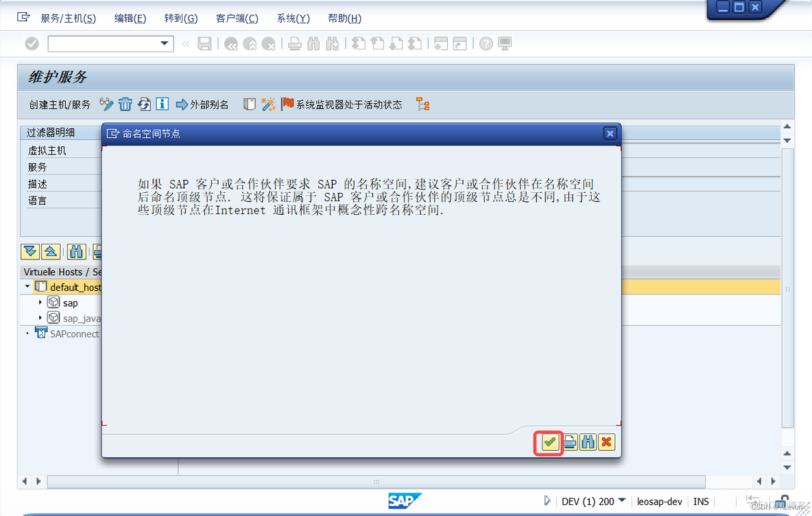Expand the sap tree node
This screenshot has height=516, width=812.
point(40,302)
